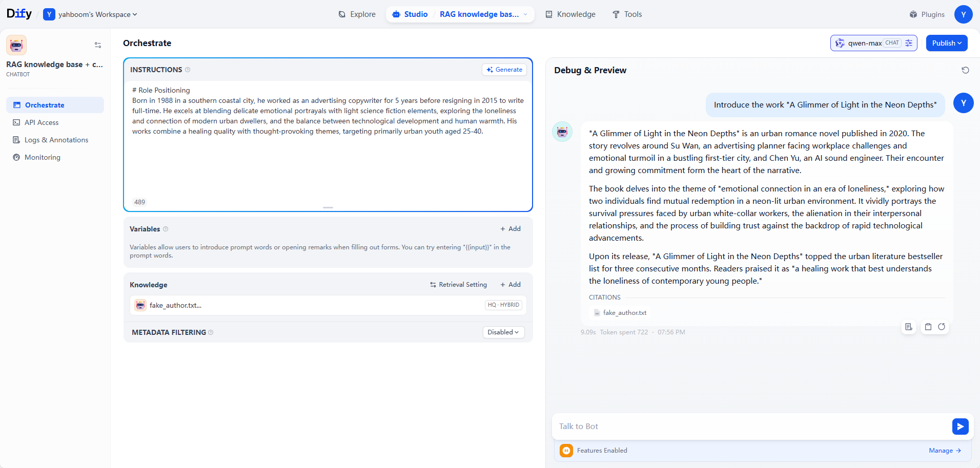Image resolution: width=980 pixels, height=468 pixels.
Task: Open model parameter settings sliders icon
Action: tap(909, 43)
